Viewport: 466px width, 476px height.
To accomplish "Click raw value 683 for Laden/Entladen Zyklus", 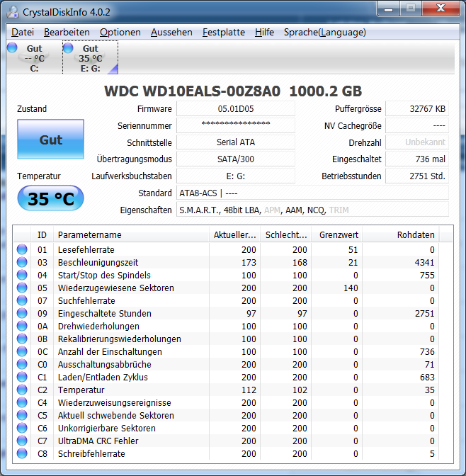I will 427,377.
